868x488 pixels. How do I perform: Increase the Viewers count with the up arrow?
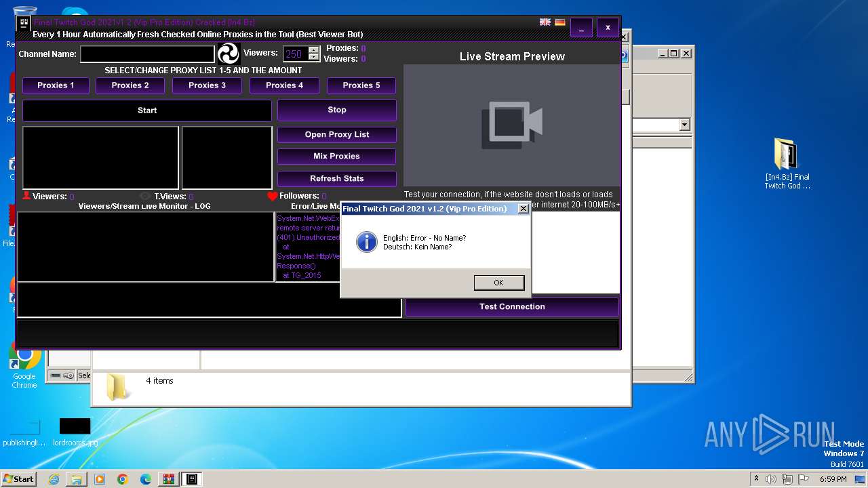[313, 50]
